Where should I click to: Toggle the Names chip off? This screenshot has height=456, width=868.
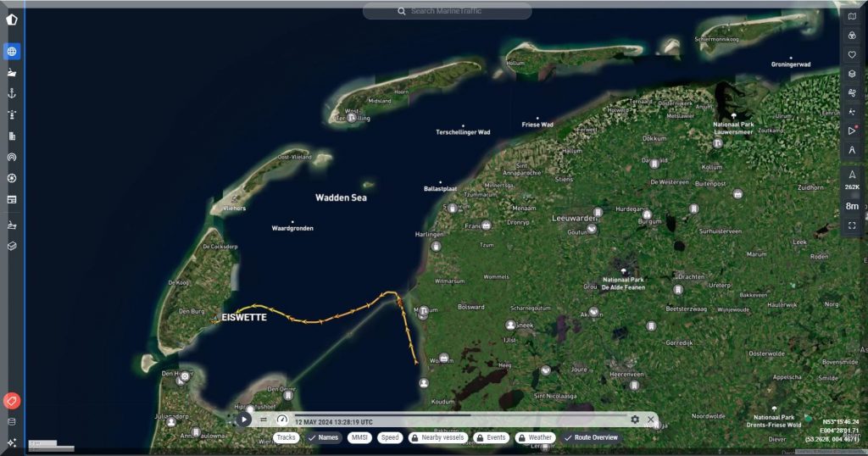(x=323, y=437)
